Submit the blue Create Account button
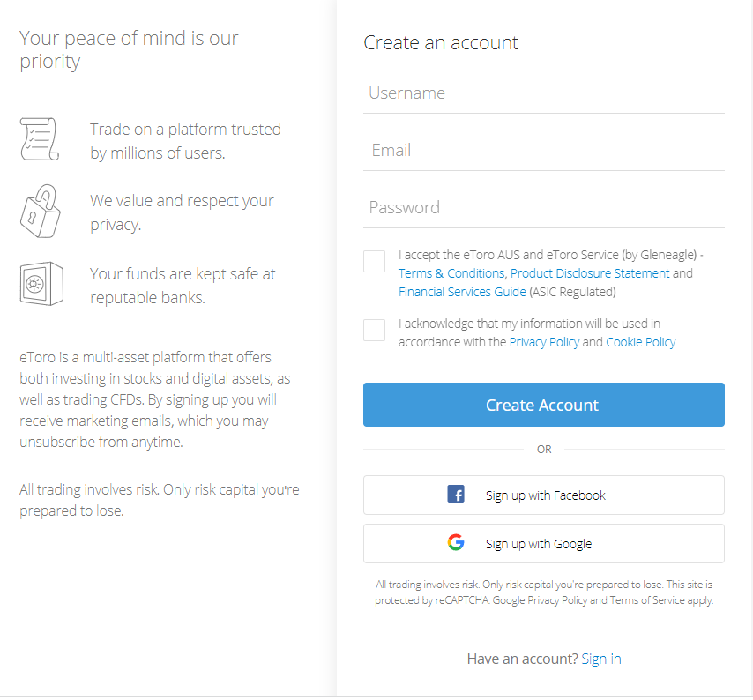 [x=544, y=405]
